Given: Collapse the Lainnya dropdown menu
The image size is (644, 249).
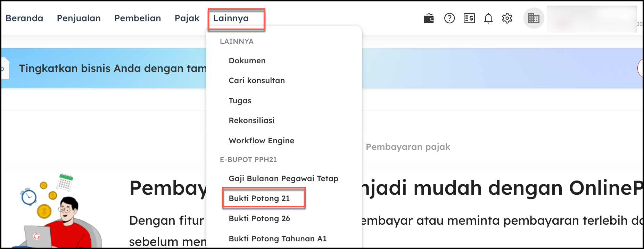Looking at the screenshot, I should click(231, 18).
